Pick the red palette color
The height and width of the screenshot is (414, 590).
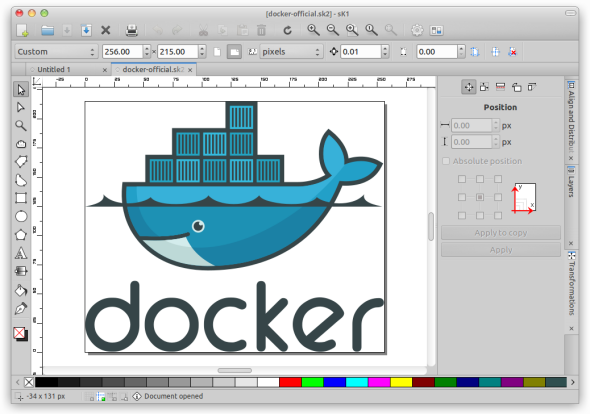point(290,382)
